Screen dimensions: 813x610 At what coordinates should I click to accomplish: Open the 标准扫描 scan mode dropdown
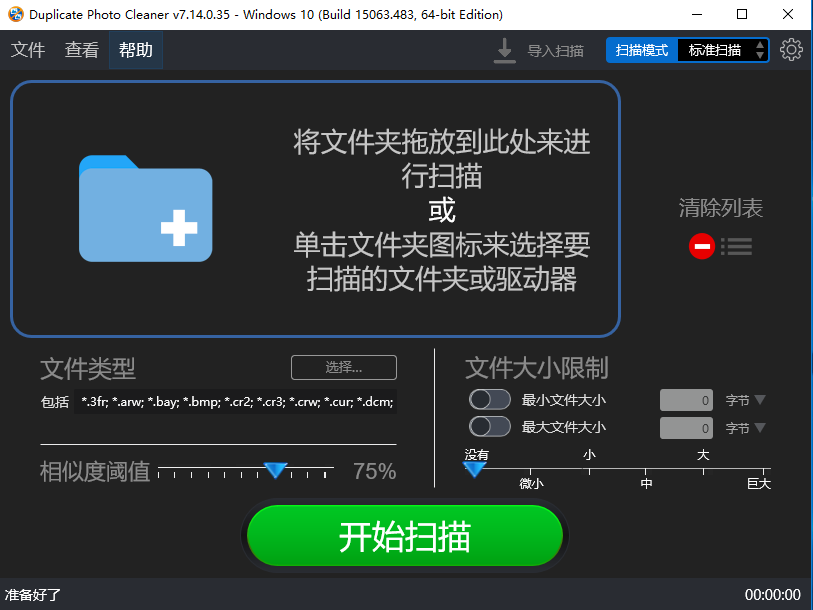point(722,50)
